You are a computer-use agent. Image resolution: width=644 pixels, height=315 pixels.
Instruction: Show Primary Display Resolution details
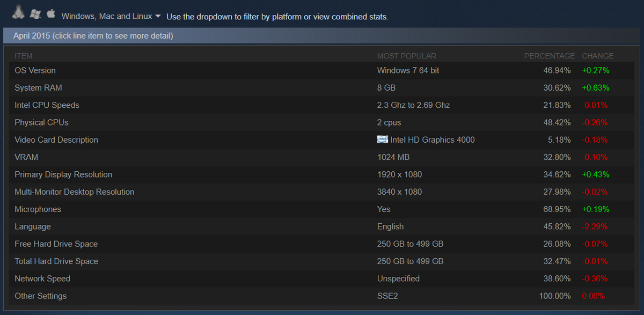click(x=322, y=174)
